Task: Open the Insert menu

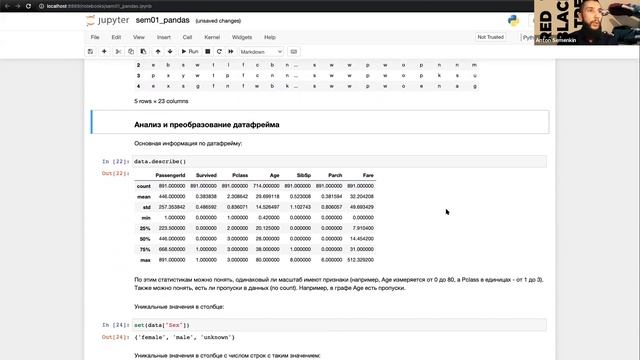Action: tap(164, 37)
